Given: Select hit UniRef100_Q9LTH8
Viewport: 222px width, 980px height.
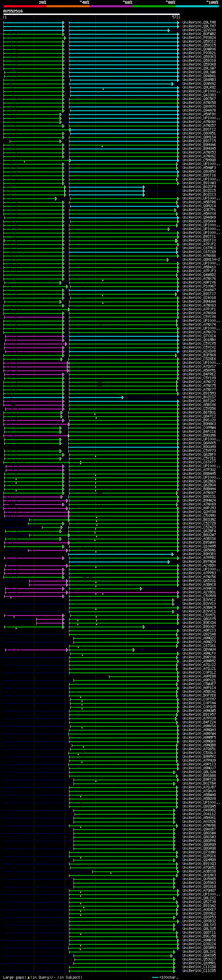Looking at the screenshot, I should [x=199, y=23].
